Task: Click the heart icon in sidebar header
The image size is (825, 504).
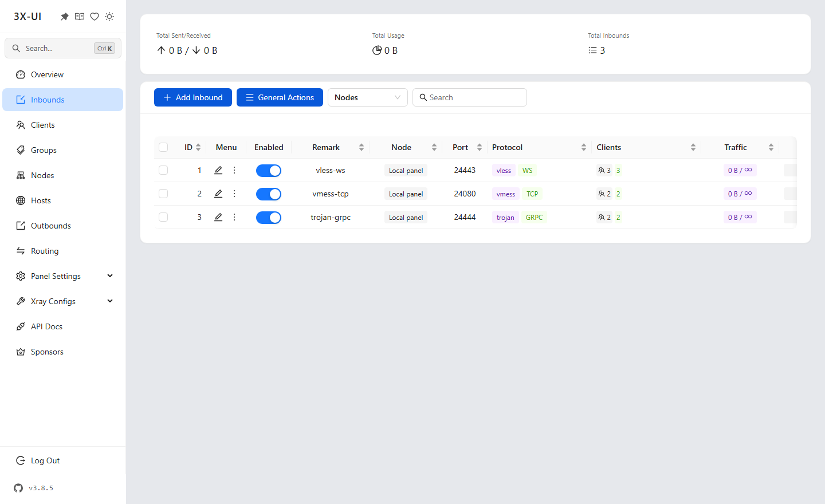Action: (95, 17)
